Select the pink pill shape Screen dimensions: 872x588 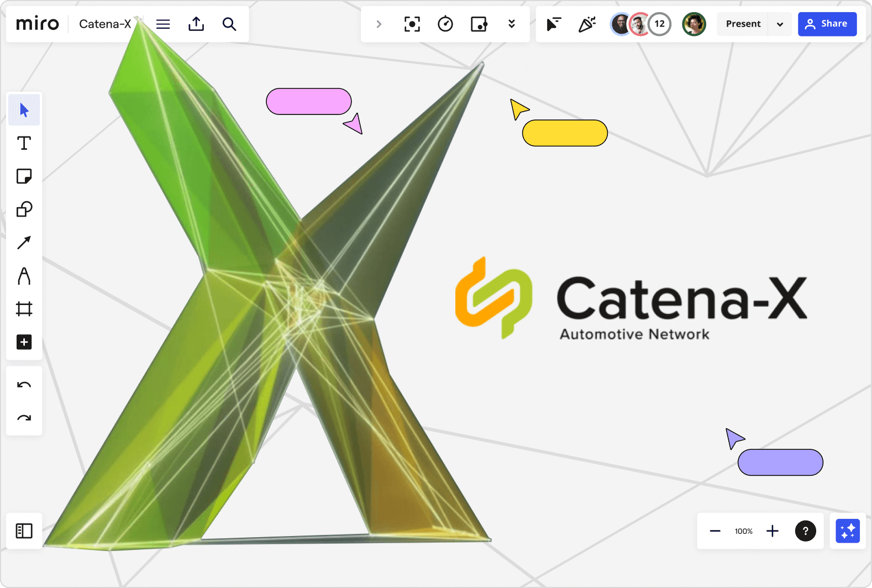point(309,102)
